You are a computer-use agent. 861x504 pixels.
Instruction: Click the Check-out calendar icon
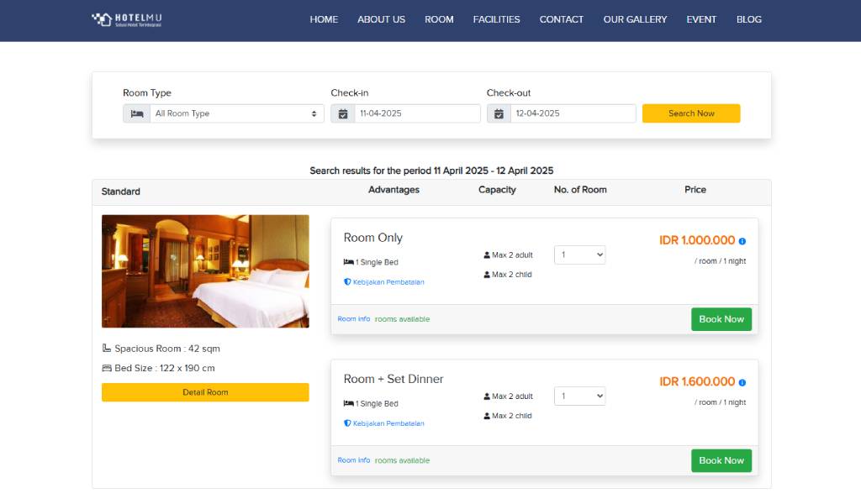point(499,113)
